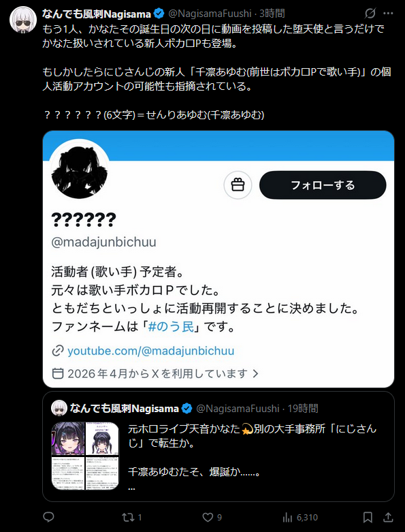Screen dimensions: 405x532
Task: Like the post with heart icon
Action: [208, 517]
